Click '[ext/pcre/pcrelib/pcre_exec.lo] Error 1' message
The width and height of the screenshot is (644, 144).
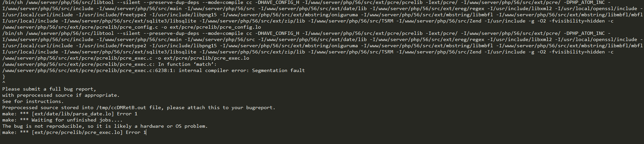tap(89, 132)
